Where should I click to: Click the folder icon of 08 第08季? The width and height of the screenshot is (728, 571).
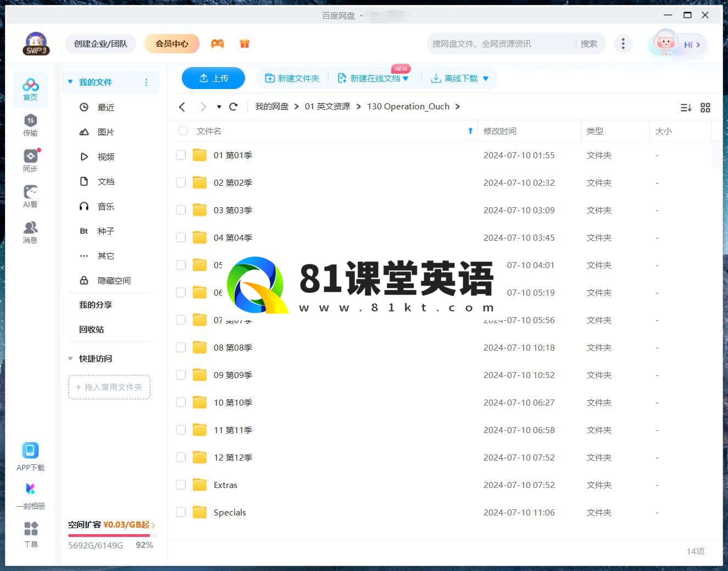199,347
